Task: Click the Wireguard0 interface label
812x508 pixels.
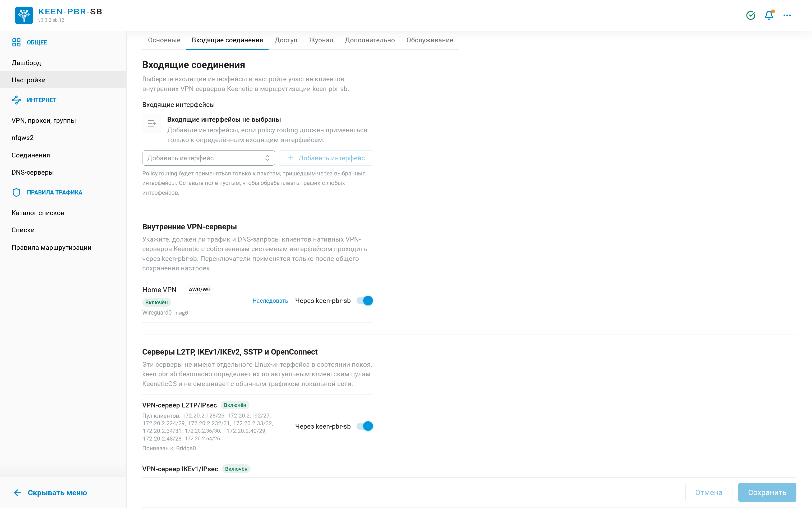Action: click(157, 312)
